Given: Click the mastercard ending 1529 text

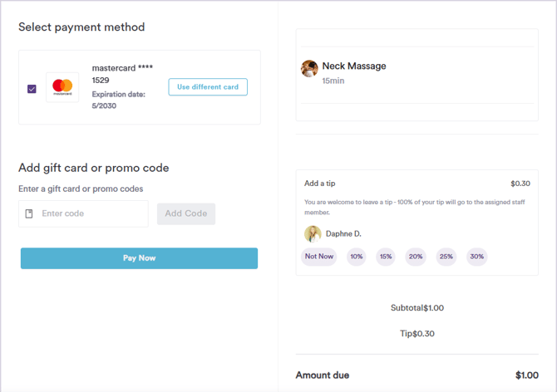Looking at the screenshot, I should point(121,74).
